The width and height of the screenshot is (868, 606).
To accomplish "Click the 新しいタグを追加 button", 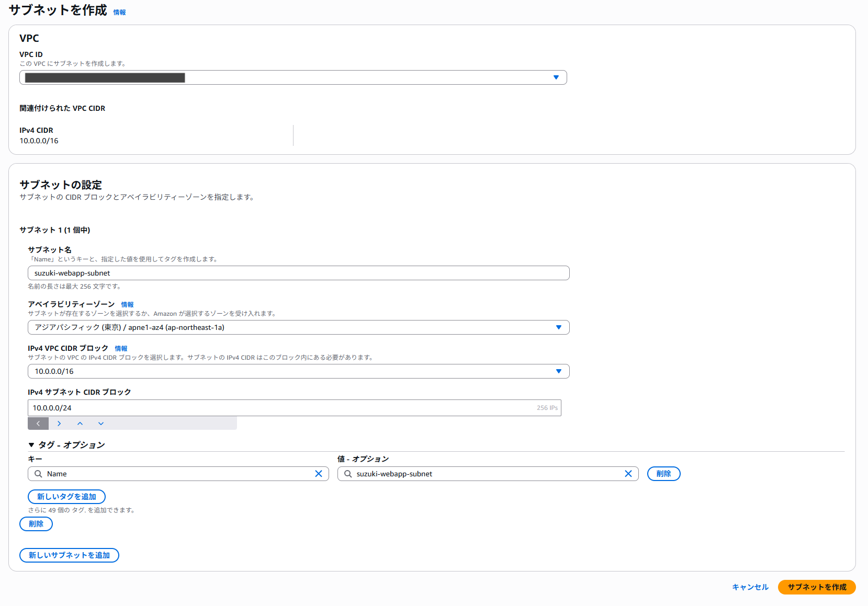I will [x=66, y=497].
